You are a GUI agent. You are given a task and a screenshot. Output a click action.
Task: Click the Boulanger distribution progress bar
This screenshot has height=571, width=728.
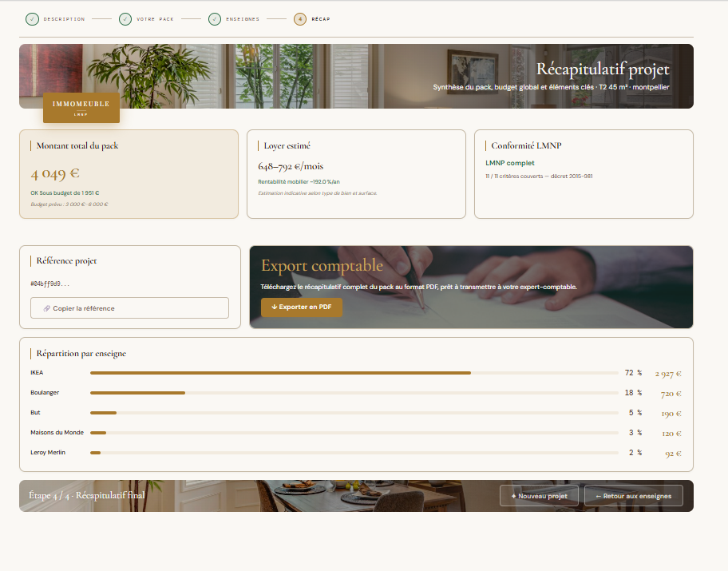[x=354, y=393]
